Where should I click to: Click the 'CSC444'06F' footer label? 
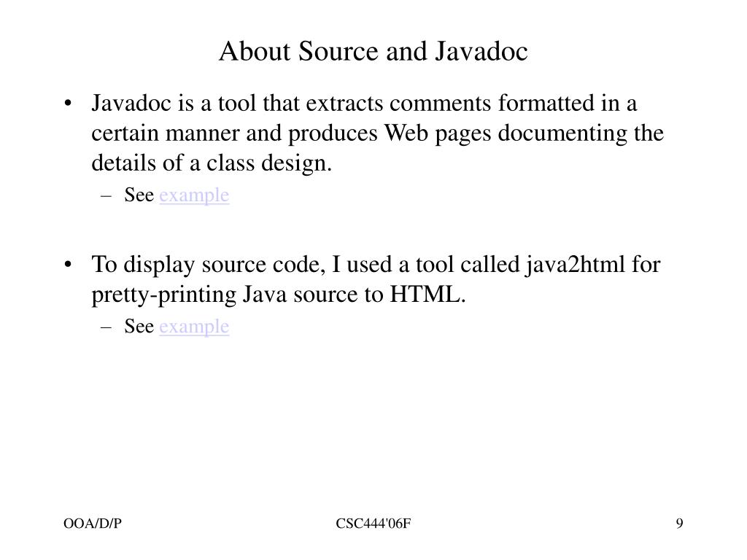click(x=373, y=523)
